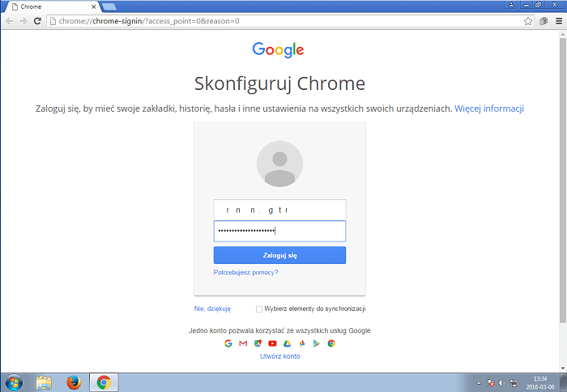
Task: Click the Google Play icon
Action: point(317,343)
